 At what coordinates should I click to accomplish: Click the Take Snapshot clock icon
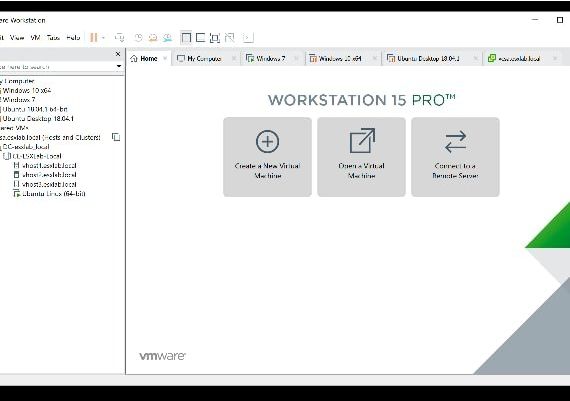138,37
